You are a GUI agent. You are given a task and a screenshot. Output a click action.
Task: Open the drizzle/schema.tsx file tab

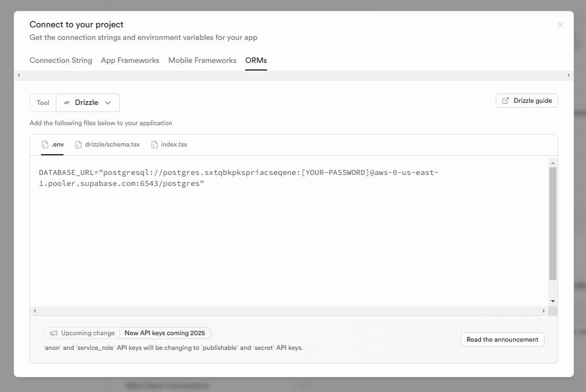tap(107, 144)
